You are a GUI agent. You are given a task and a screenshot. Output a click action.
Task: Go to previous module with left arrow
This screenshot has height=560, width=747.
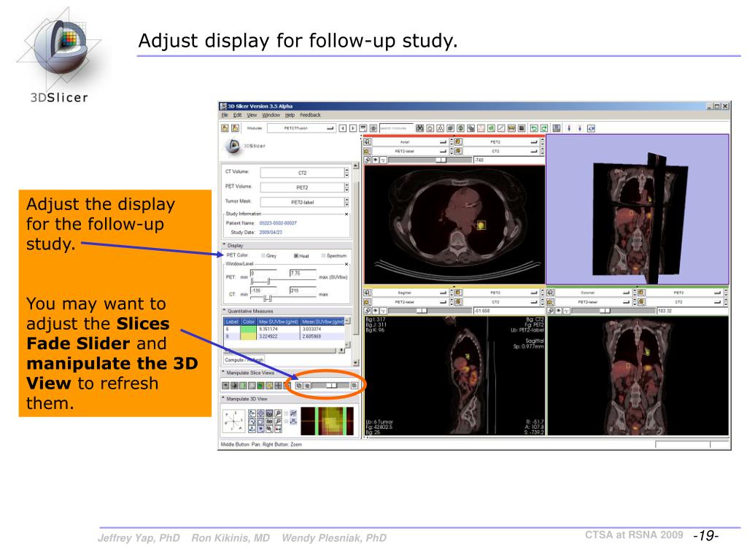pyautogui.click(x=343, y=128)
